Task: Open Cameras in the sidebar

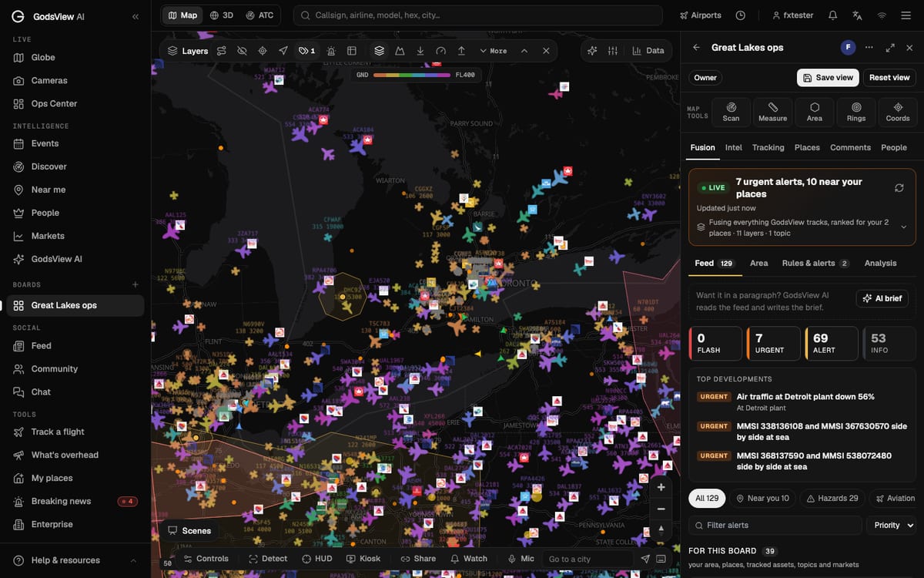Action: click(x=75, y=80)
